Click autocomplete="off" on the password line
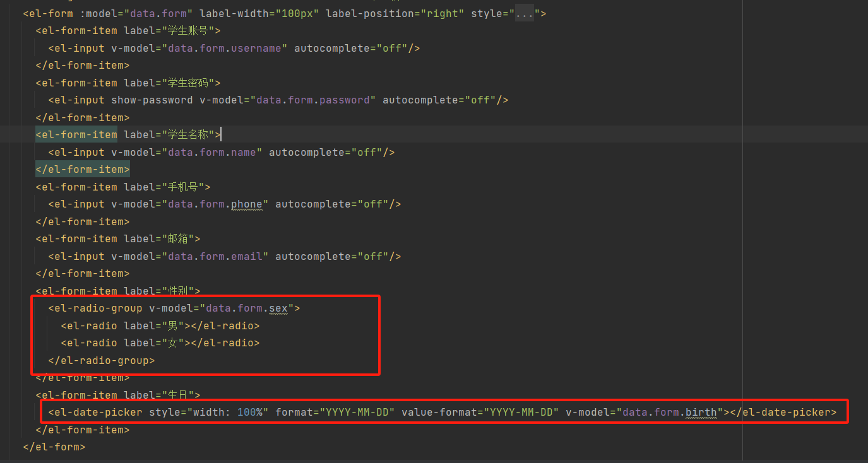The width and height of the screenshot is (868, 463). click(439, 100)
